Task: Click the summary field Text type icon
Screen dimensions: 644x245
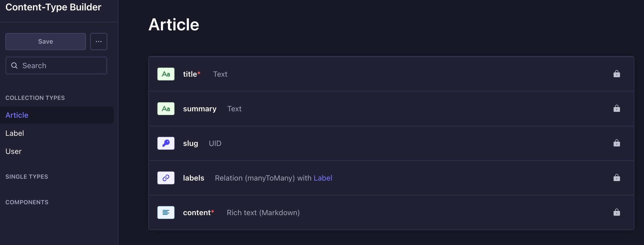Action: point(166,109)
